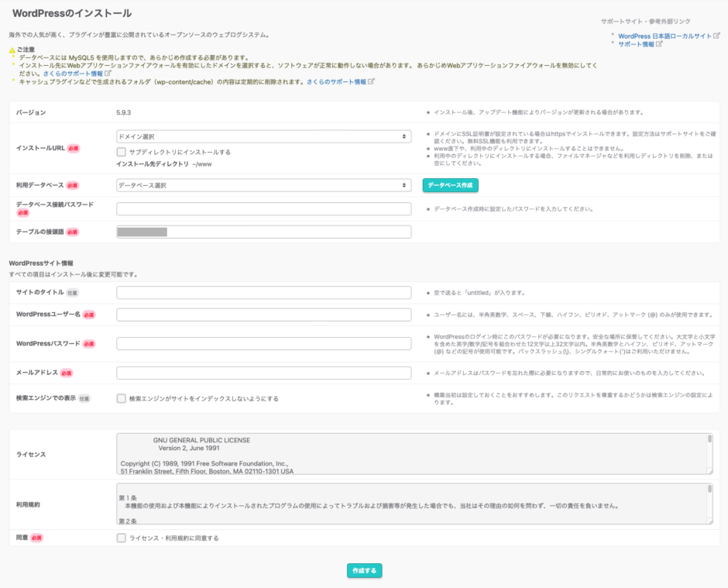Agree to ライセンス・利用規約に同意する checkbox

point(121,538)
